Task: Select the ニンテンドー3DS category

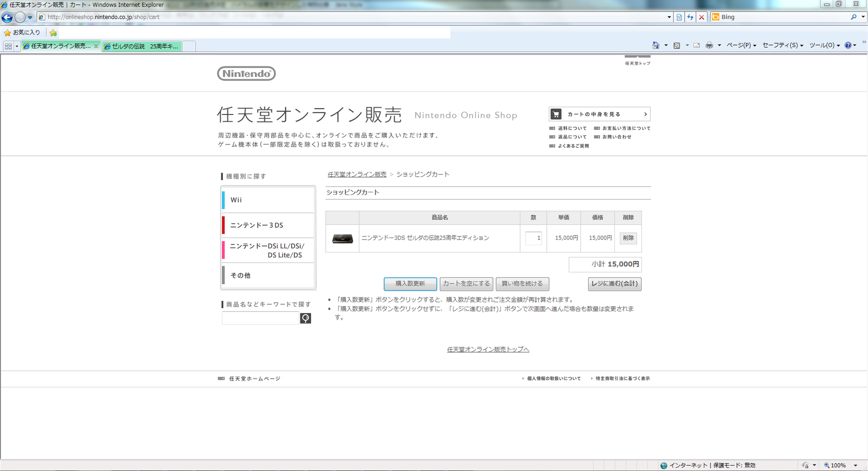Action: 268,225
